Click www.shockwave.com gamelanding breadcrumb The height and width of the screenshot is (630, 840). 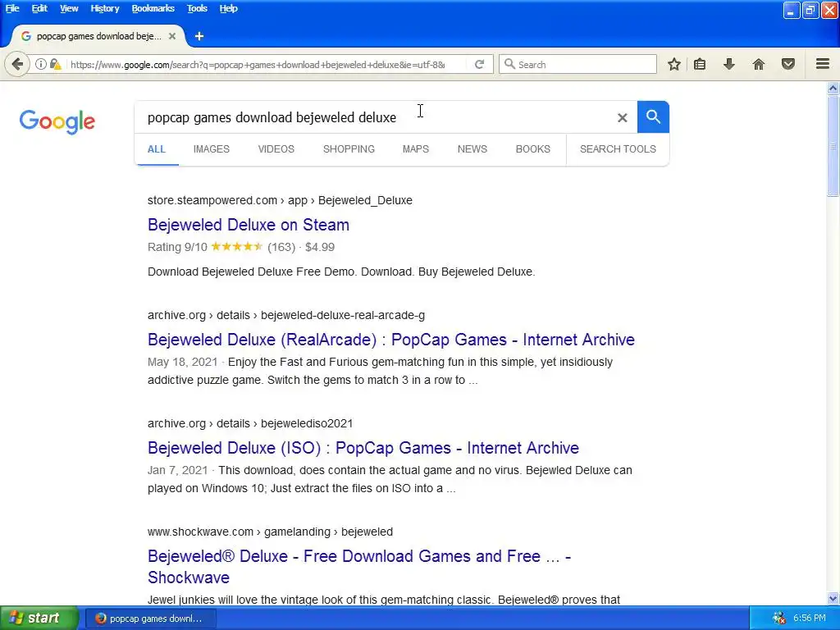(x=271, y=532)
